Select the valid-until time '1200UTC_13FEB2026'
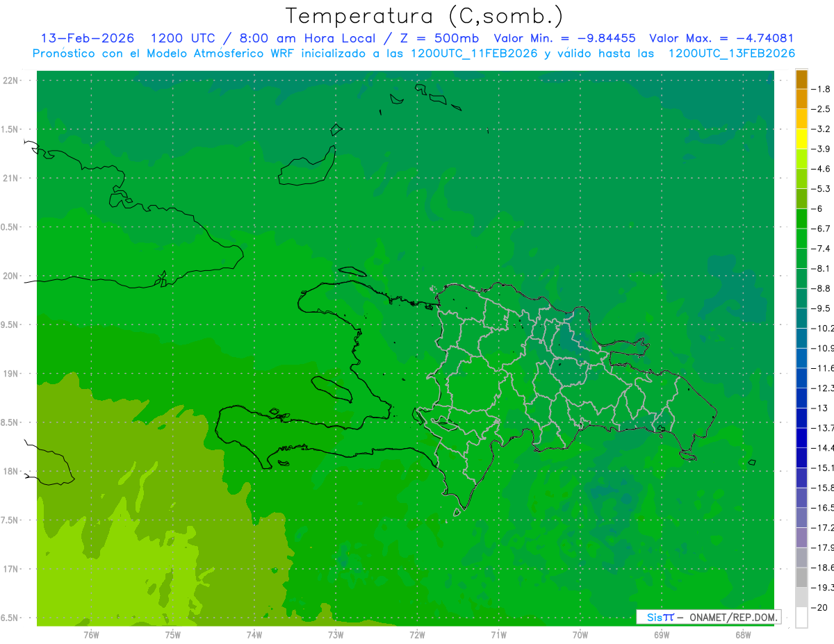 (x=732, y=53)
